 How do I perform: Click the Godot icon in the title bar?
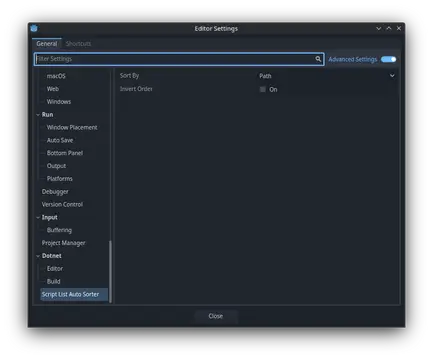point(34,28)
